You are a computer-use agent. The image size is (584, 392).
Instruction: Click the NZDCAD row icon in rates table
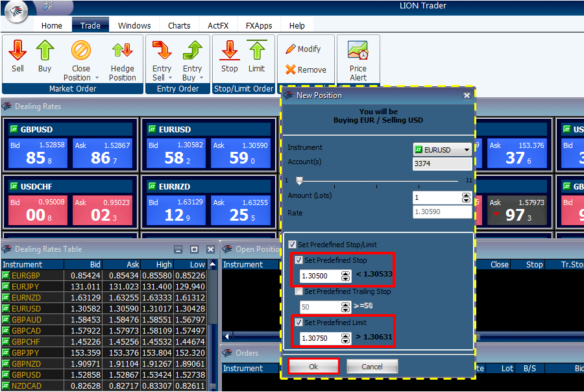click(6, 386)
